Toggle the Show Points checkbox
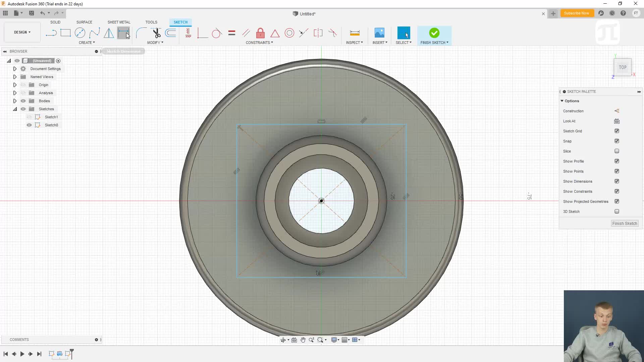 [x=617, y=171]
